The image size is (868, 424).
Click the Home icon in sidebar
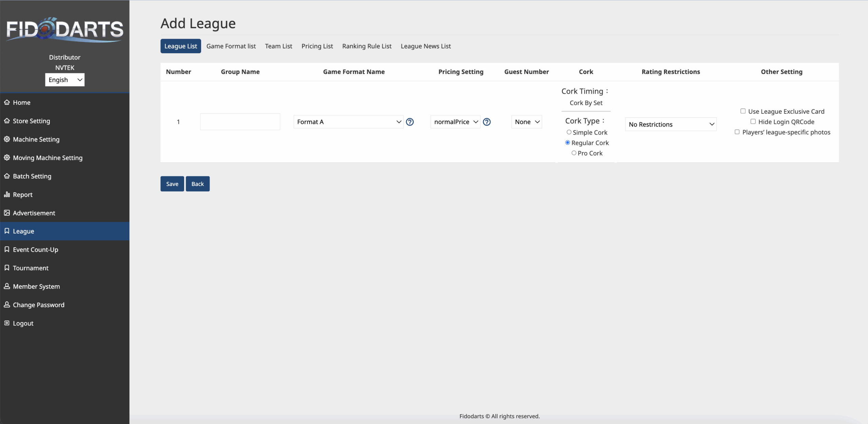(7, 102)
